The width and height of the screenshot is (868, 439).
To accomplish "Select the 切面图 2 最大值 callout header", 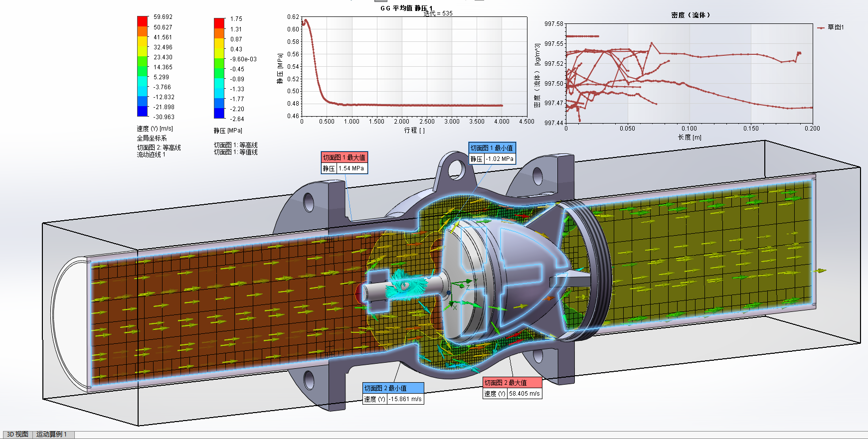I will (512, 383).
